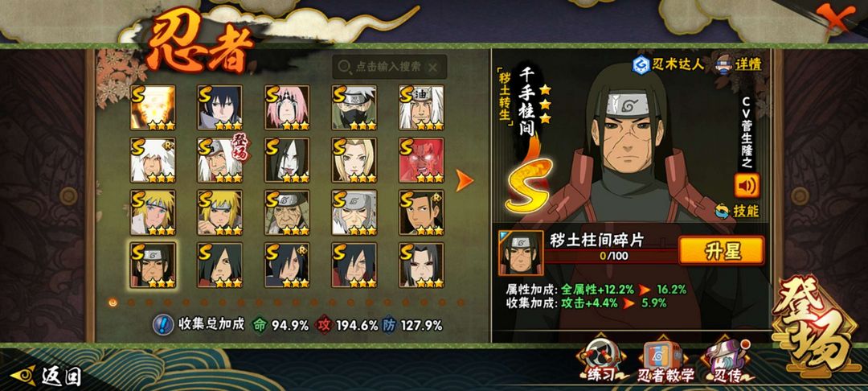Expand ninja list with orange arrow
868x391 pixels.
464,180
